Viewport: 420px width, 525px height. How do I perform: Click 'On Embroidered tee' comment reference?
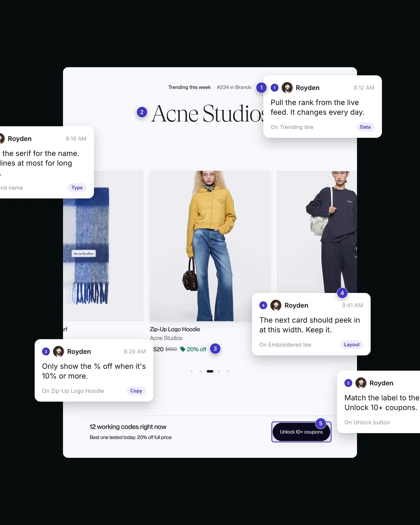(285, 345)
